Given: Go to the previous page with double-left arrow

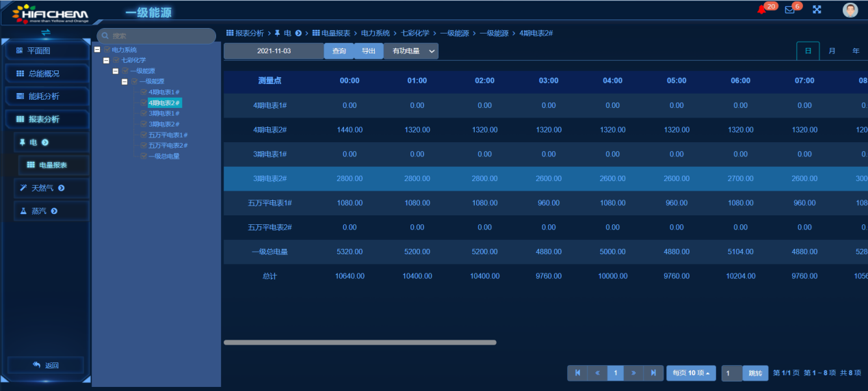Looking at the screenshot, I should click(596, 373).
